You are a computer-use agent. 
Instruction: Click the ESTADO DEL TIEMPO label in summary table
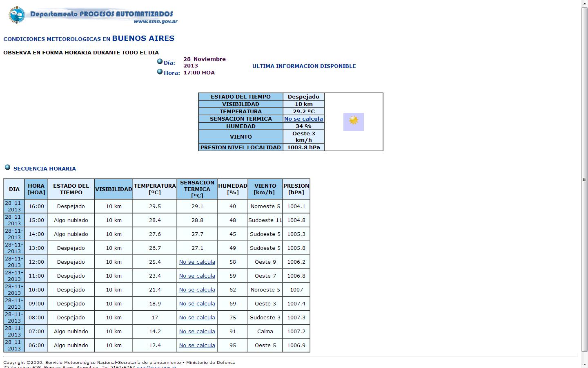click(x=241, y=96)
